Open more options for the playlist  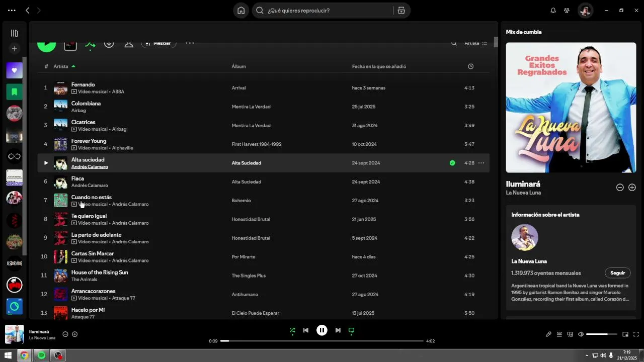coord(190,43)
